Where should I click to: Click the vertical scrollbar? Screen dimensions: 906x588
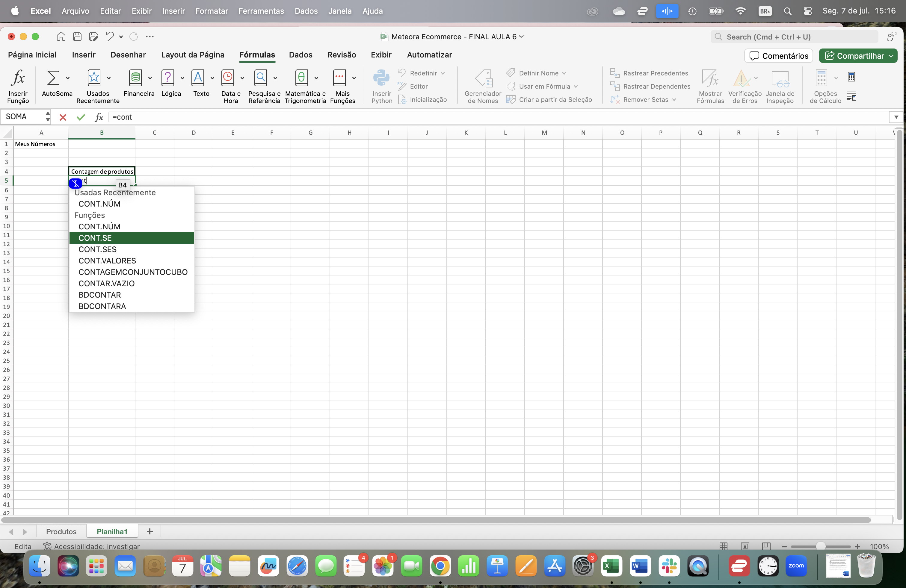[899, 325]
